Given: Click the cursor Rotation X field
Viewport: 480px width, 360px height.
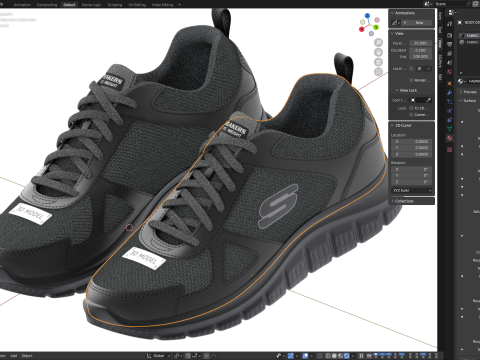Looking at the screenshot, I should [412, 169].
